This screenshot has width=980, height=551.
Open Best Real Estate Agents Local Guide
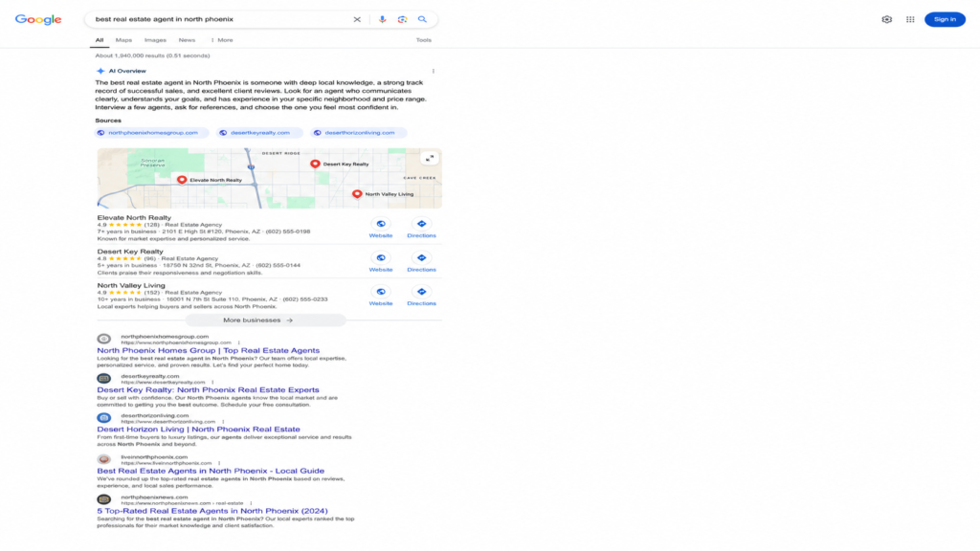[x=211, y=471]
